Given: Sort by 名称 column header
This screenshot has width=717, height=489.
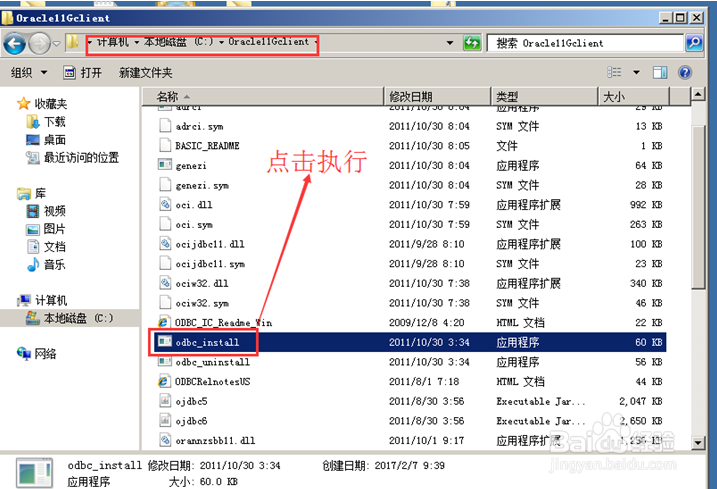Looking at the screenshot, I should [x=263, y=97].
